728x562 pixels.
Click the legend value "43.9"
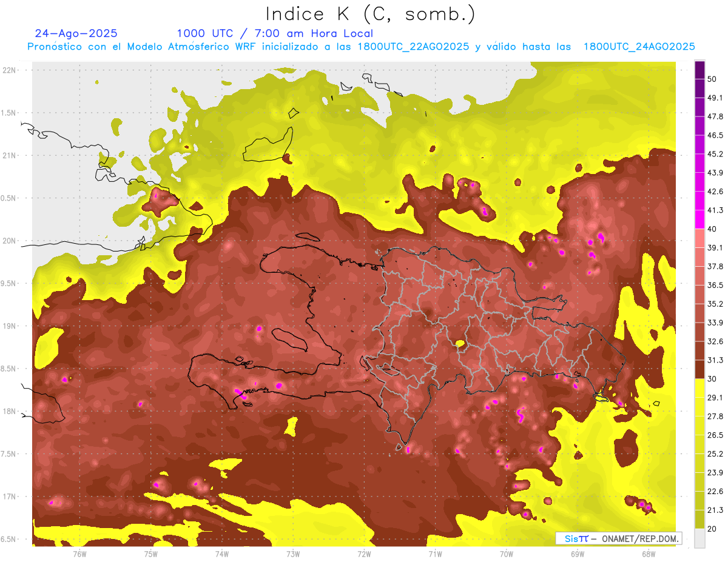(x=715, y=173)
